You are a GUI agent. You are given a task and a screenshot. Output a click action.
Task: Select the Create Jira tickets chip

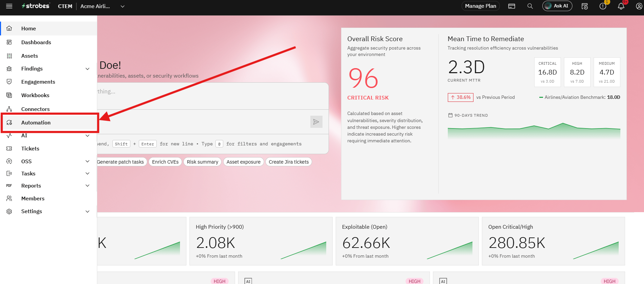pos(289,162)
